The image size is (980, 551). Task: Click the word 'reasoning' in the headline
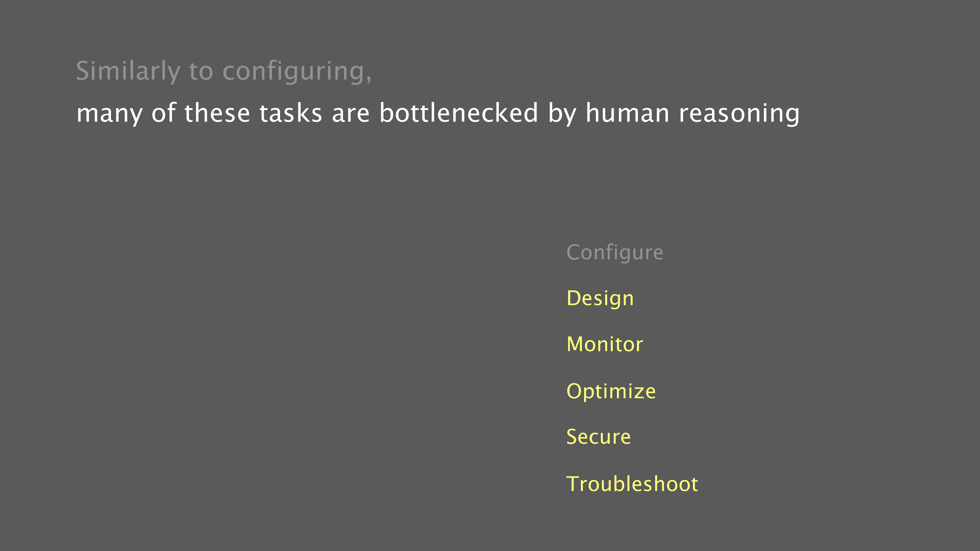tap(739, 114)
